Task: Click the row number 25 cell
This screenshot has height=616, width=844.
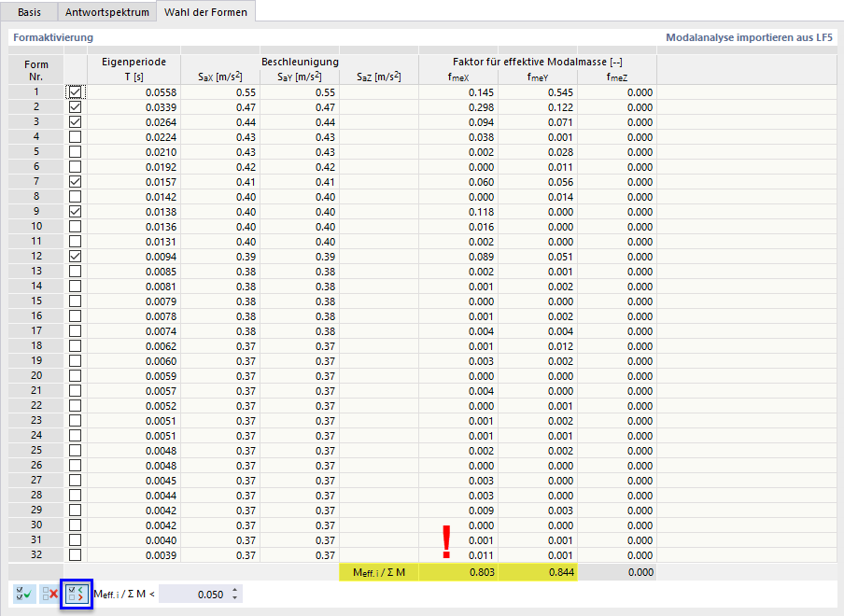Action: (36, 450)
